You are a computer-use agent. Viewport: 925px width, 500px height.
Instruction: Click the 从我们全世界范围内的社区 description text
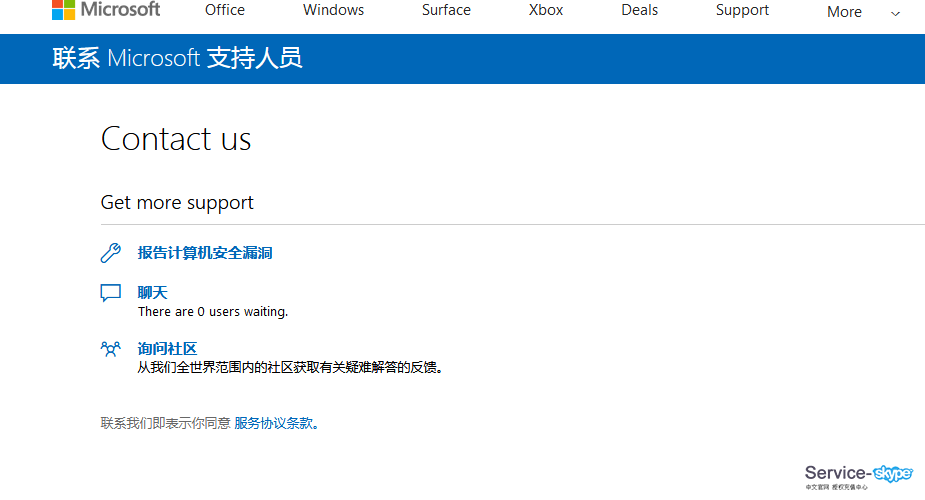point(290,367)
